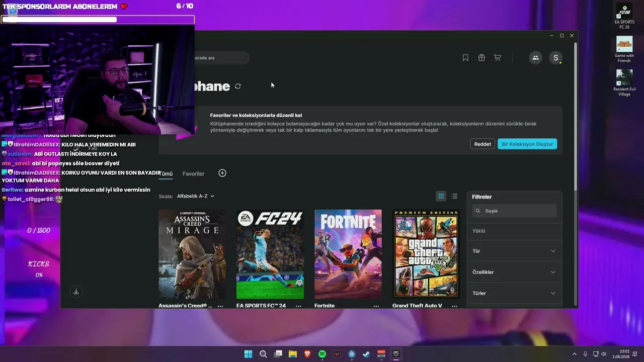Click the microphone tray icon

(585, 354)
